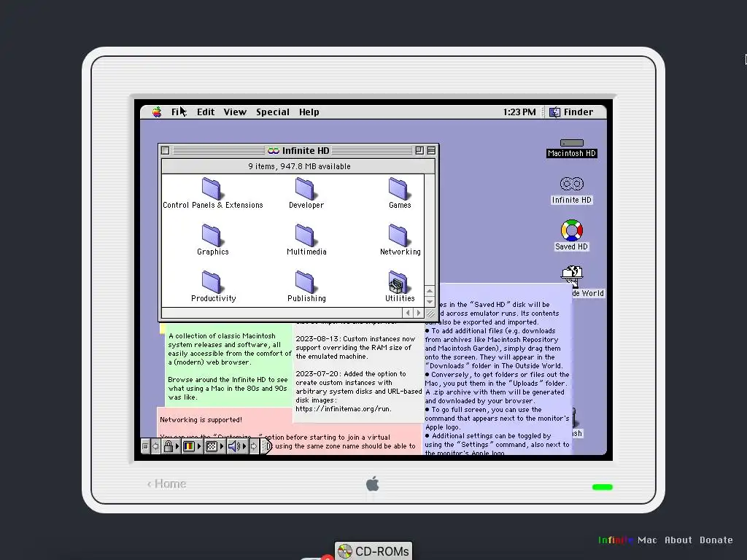Image resolution: width=747 pixels, height=560 pixels.
Task: Click the Home link under the monitor
Action: point(167,484)
